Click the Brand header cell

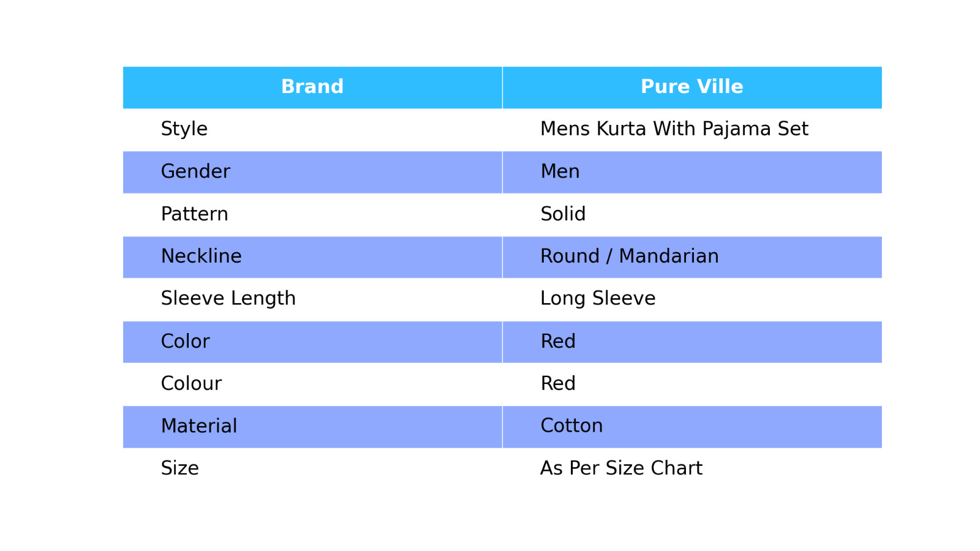(x=312, y=87)
